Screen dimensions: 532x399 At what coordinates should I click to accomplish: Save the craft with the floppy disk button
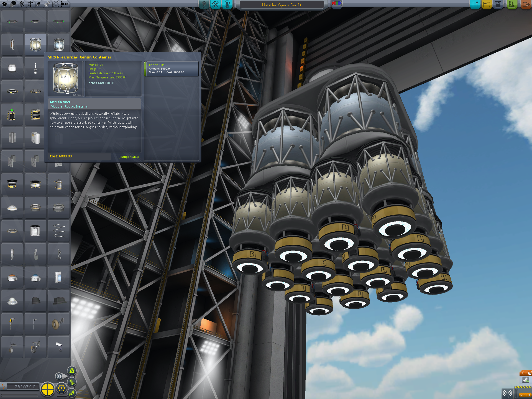pos(498,4)
